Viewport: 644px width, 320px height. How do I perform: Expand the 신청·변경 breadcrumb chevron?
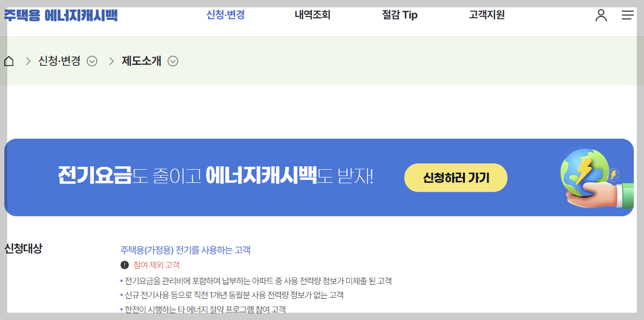pos(92,61)
